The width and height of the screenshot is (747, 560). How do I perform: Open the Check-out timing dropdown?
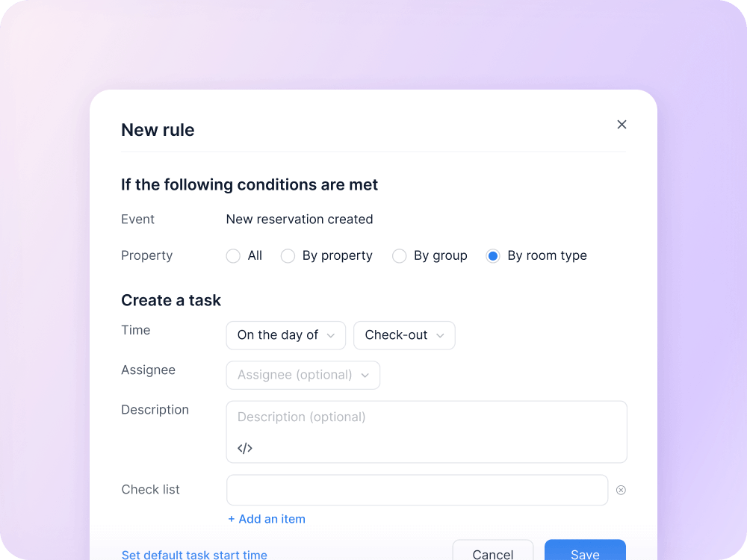coord(404,335)
